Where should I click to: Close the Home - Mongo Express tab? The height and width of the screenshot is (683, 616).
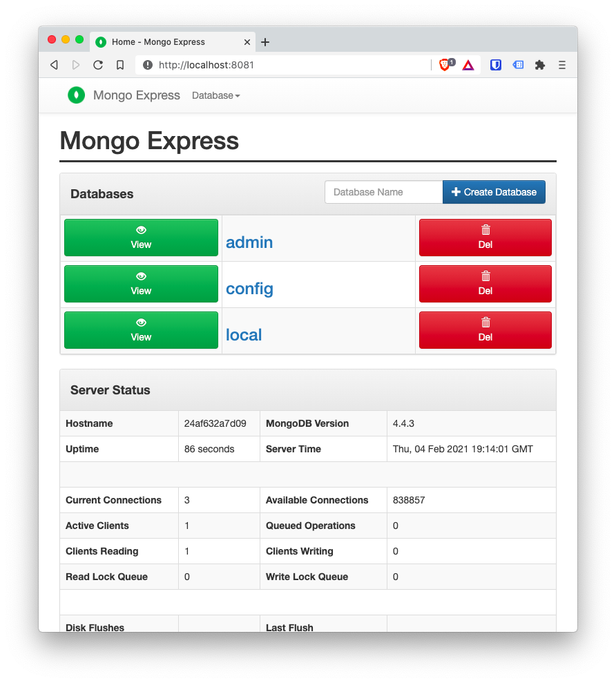click(247, 42)
